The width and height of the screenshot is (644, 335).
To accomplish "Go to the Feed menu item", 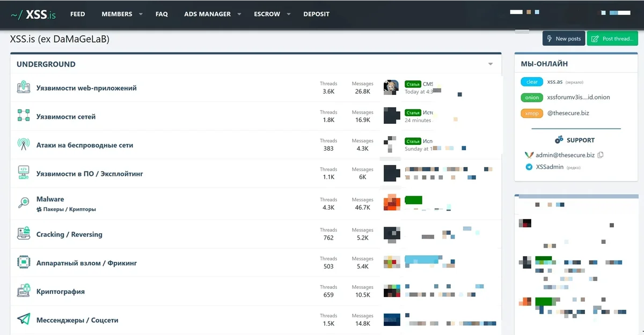I will tap(78, 14).
